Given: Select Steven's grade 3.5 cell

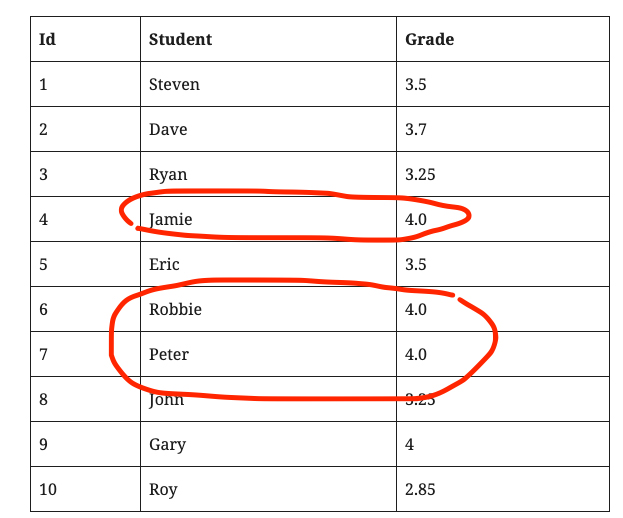Looking at the screenshot, I should pyautogui.click(x=503, y=84).
